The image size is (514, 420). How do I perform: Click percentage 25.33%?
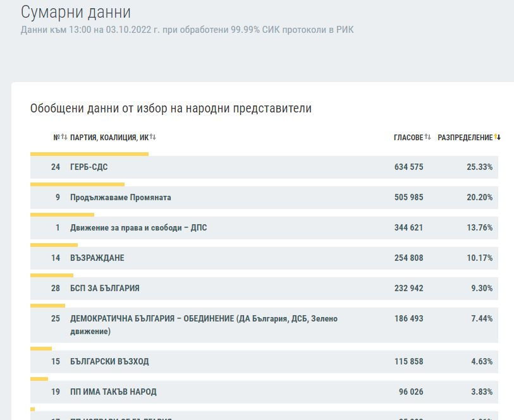pyautogui.click(x=480, y=167)
